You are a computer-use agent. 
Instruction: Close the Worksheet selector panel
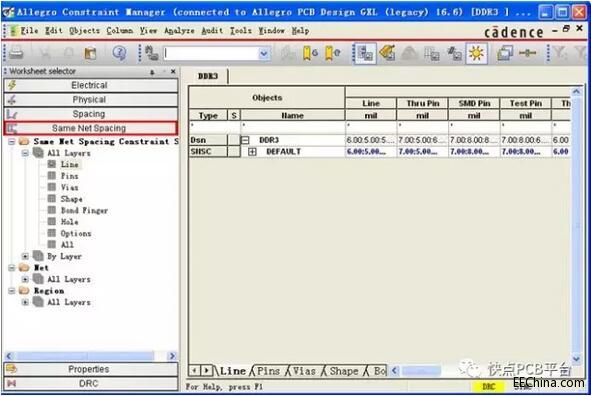(173, 71)
